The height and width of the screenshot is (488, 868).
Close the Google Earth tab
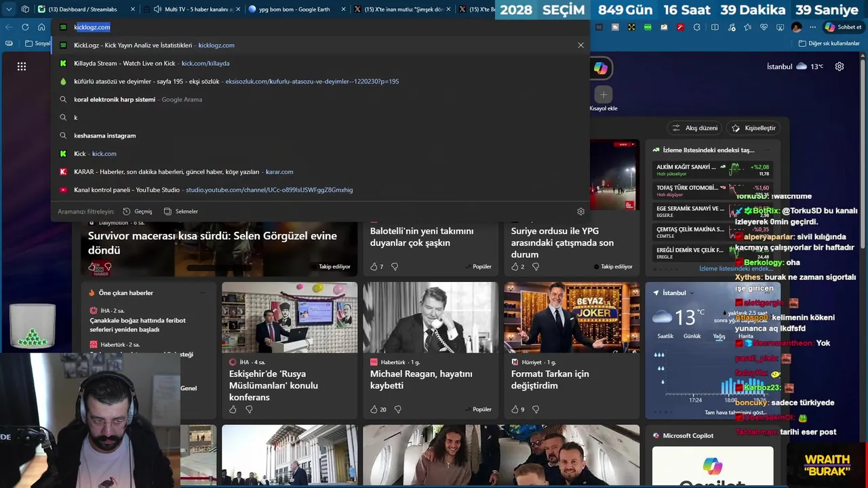(344, 9)
